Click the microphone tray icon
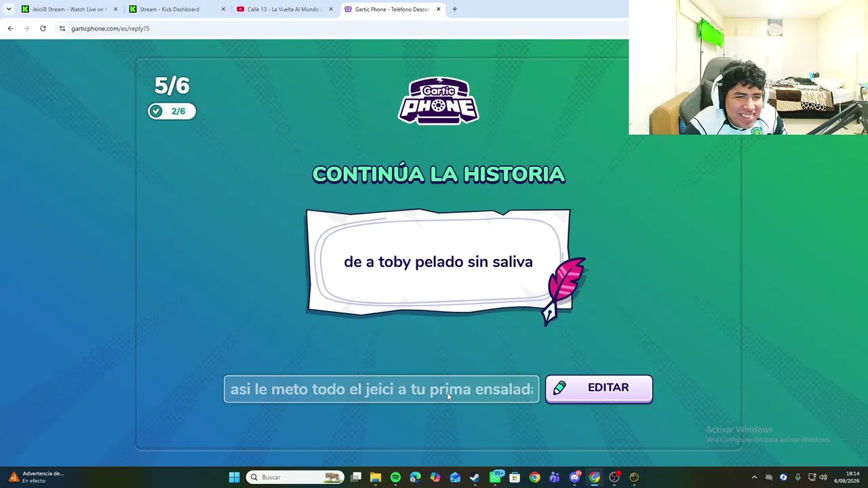 coord(797,477)
